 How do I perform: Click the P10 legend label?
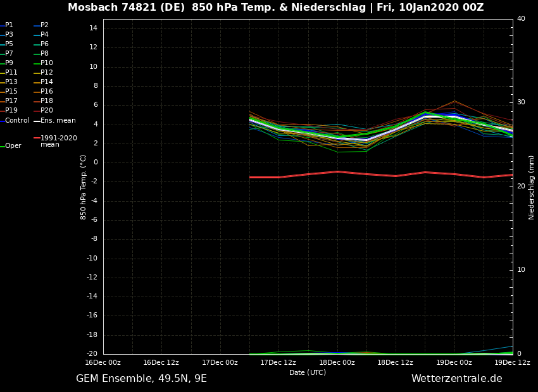46,63
